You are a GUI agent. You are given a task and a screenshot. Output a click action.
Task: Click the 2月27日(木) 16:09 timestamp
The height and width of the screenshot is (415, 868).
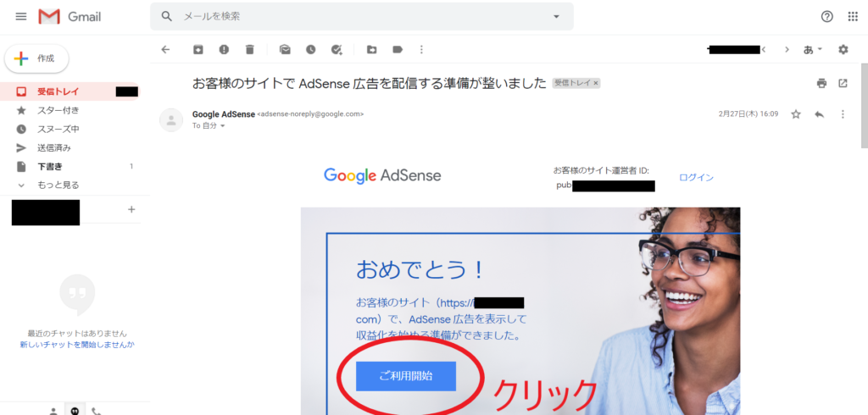(x=748, y=114)
